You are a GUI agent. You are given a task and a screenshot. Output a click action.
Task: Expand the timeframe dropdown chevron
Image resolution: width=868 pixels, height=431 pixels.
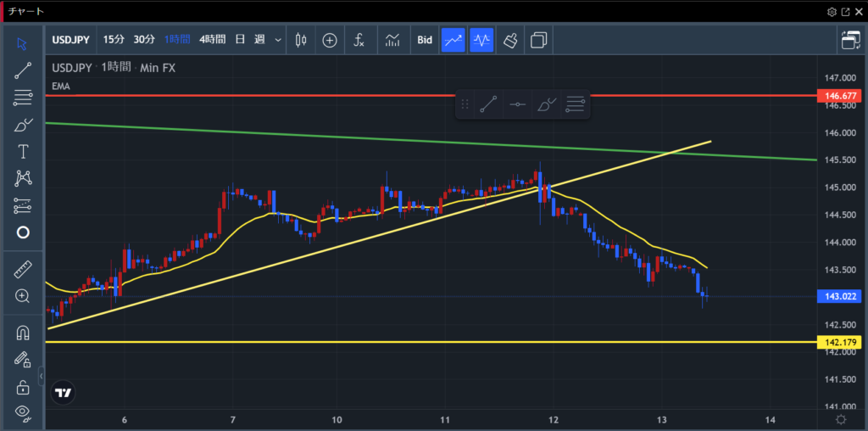tap(278, 40)
